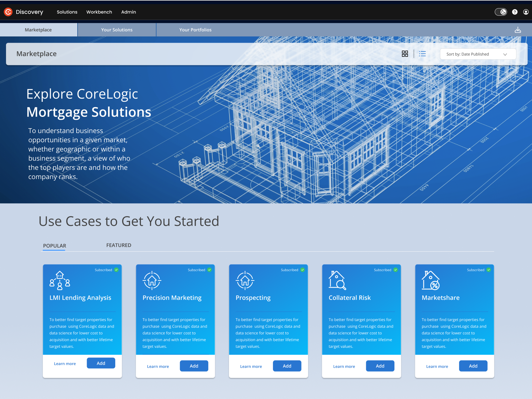Open the Workbench menu
Viewport: 532px width, 399px height.
click(x=99, y=12)
